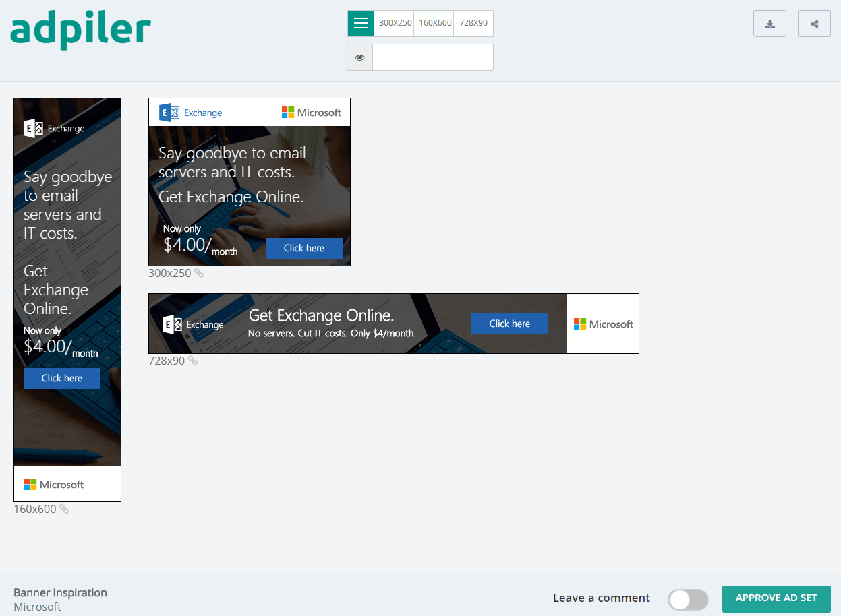Click '$4.00/' price in 300x250 banner
This screenshot has height=616, width=841.
pos(187,245)
